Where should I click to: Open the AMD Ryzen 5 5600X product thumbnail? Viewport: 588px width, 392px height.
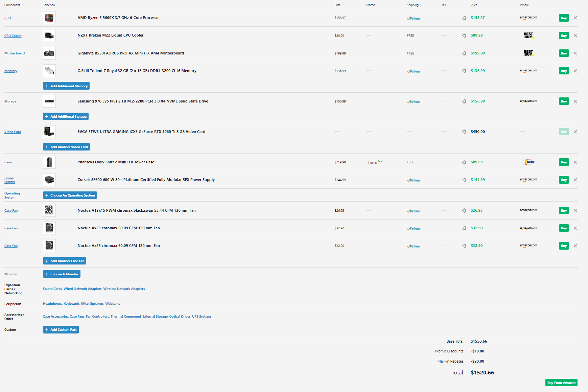(x=49, y=18)
